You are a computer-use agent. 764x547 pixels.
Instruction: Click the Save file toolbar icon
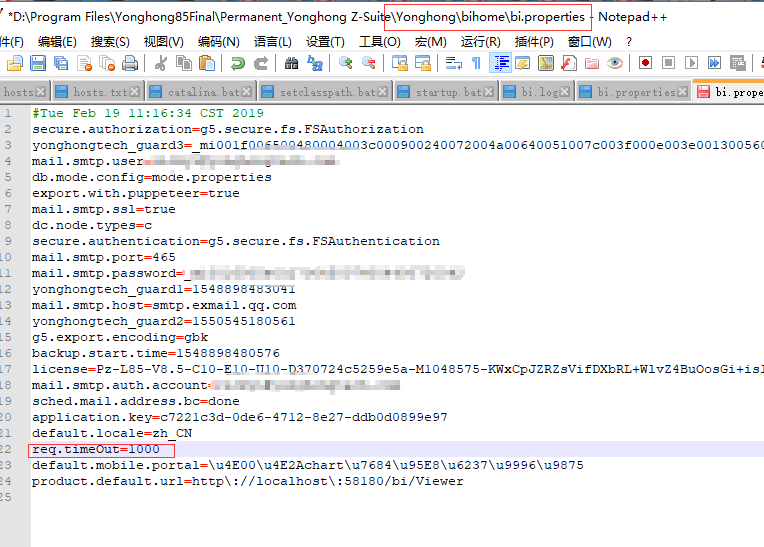click(37, 64)
